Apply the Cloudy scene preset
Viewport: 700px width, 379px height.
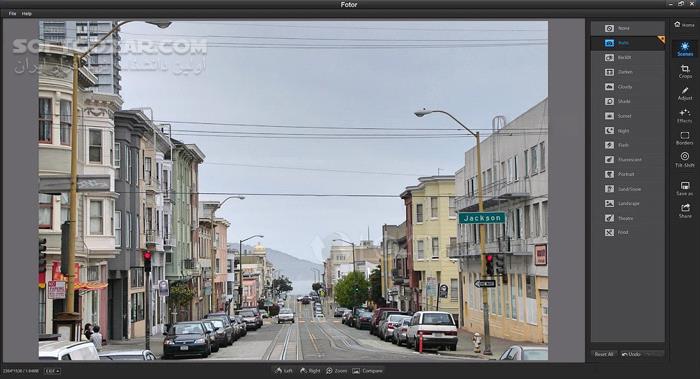pos(627,87)
